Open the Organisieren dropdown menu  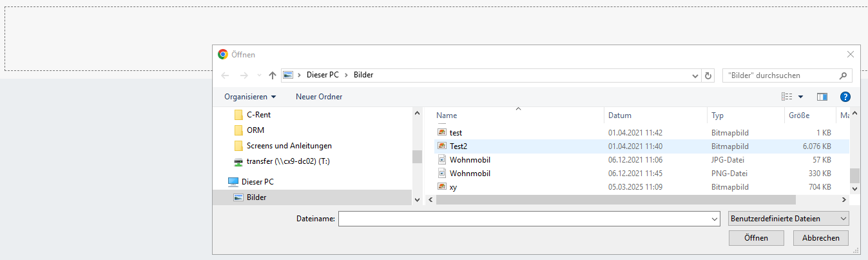coord(250,97)
